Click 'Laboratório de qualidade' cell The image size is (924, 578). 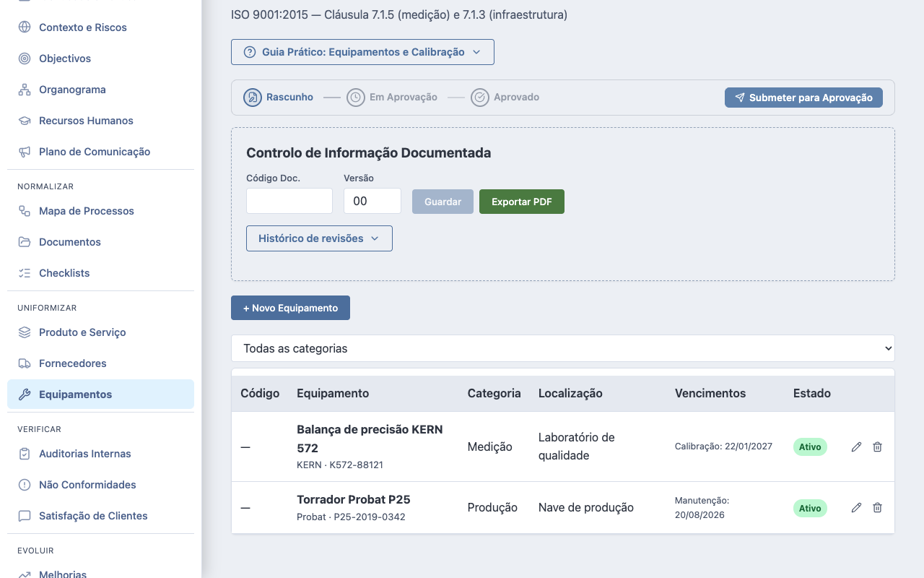[x=577, y=447]
